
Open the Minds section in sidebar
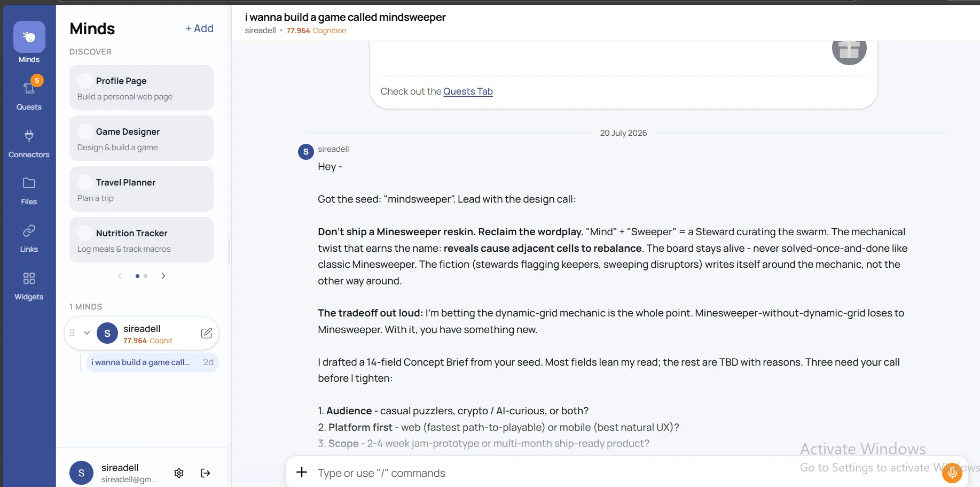pyautogui.click(x=29, y=43)
